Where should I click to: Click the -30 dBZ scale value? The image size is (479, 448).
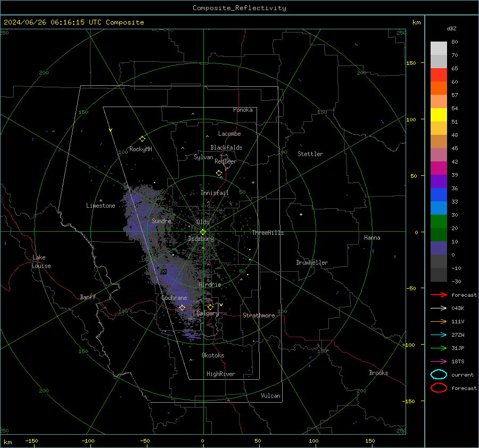point(456,281)
